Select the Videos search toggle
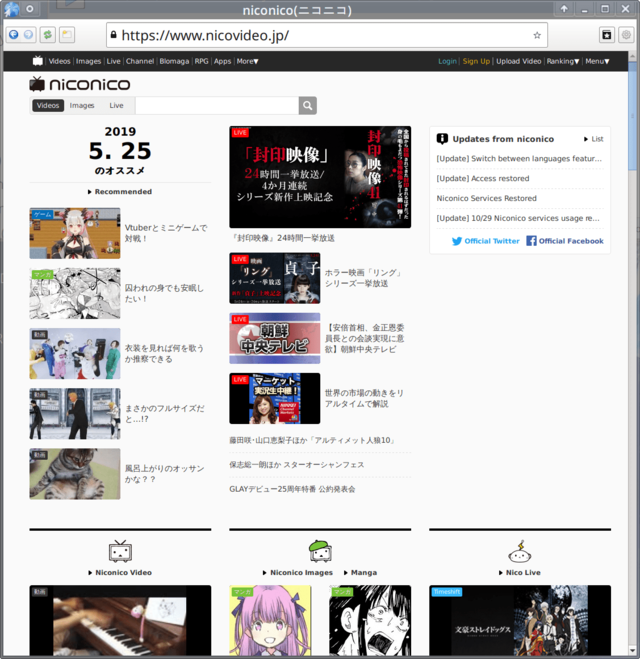The height and width of the screenshot is (659, 640). [48, 105]
